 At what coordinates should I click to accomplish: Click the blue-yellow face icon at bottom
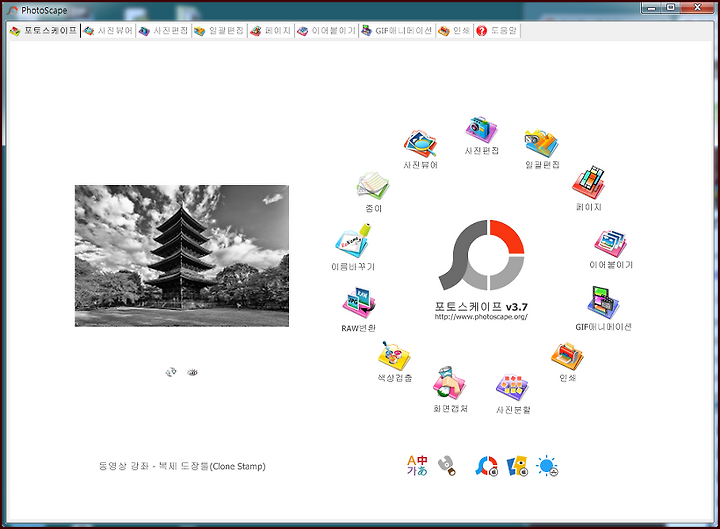click(517, 466)
